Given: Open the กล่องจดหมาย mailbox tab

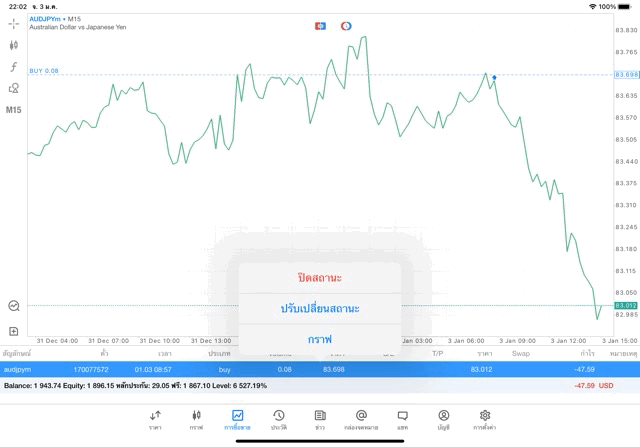Looking at the screenshot, I should tap(361, 419).
